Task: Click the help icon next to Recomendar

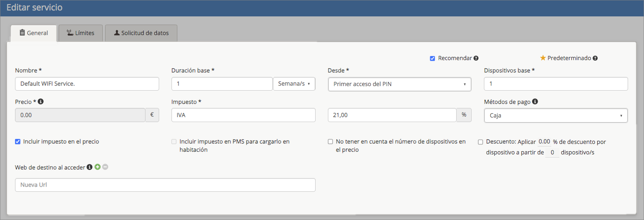Action: (476, 58)
